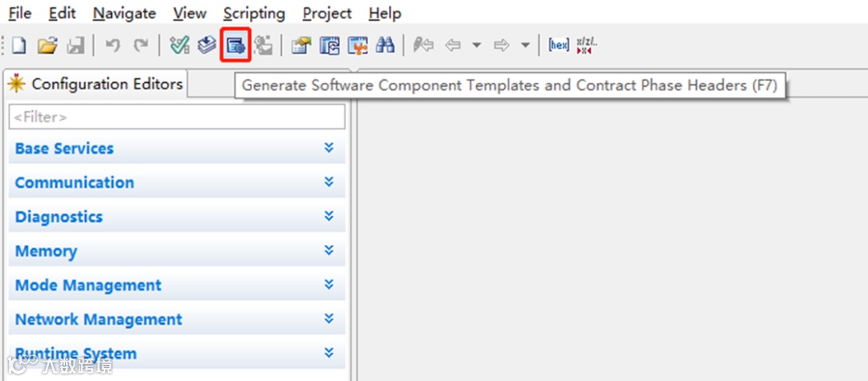Generate Software Component Templates and Contract Phase Headers

[x=235, y=45]
